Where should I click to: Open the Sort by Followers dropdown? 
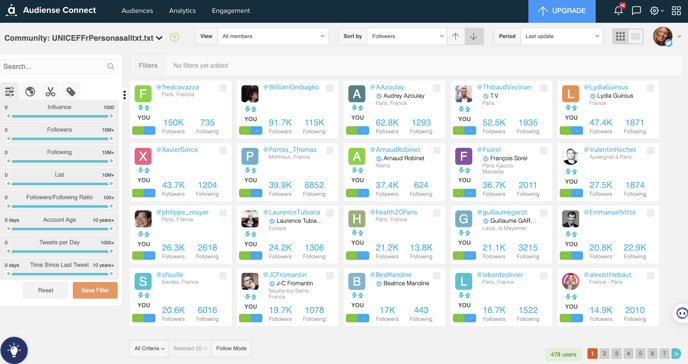(x=407, y=36)
